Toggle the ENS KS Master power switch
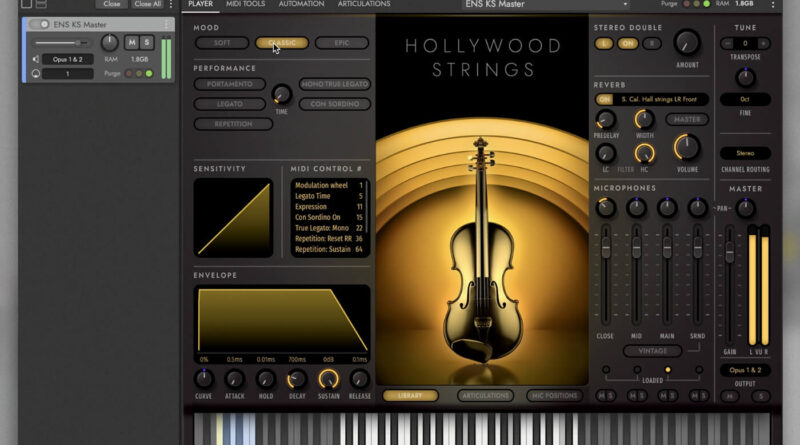800x445 pixels. [39, 24]
